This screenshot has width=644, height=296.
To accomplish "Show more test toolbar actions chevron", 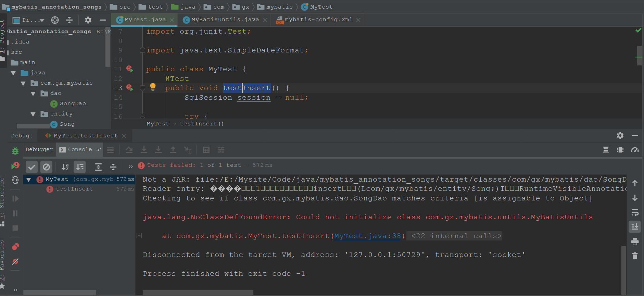I will click(x=130, y=167).
